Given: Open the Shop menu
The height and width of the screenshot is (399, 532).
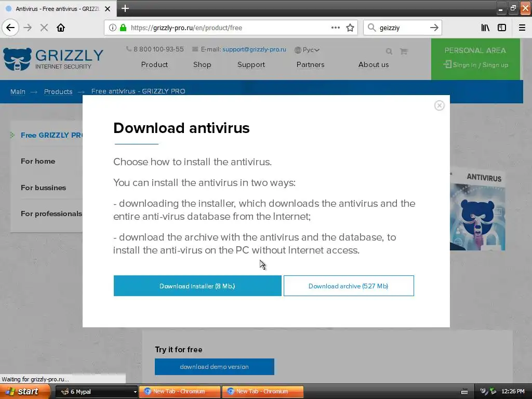Looking at the screenshot, I should [x=202, y=64].
